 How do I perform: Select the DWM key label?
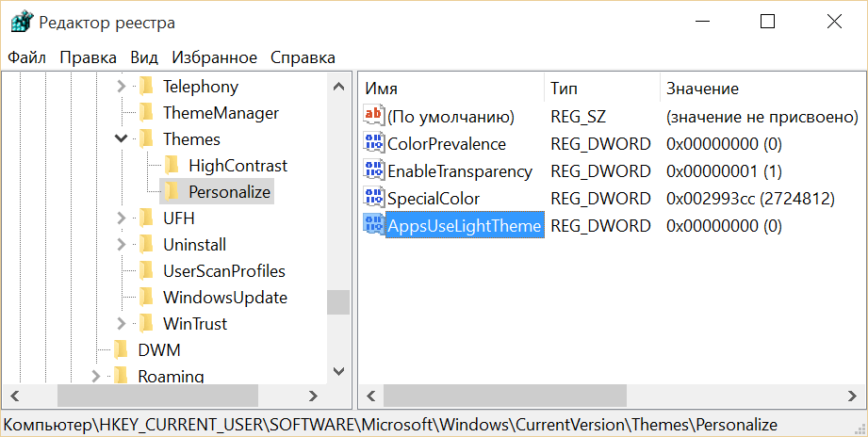pyautogui.click(x=159, y=349)
